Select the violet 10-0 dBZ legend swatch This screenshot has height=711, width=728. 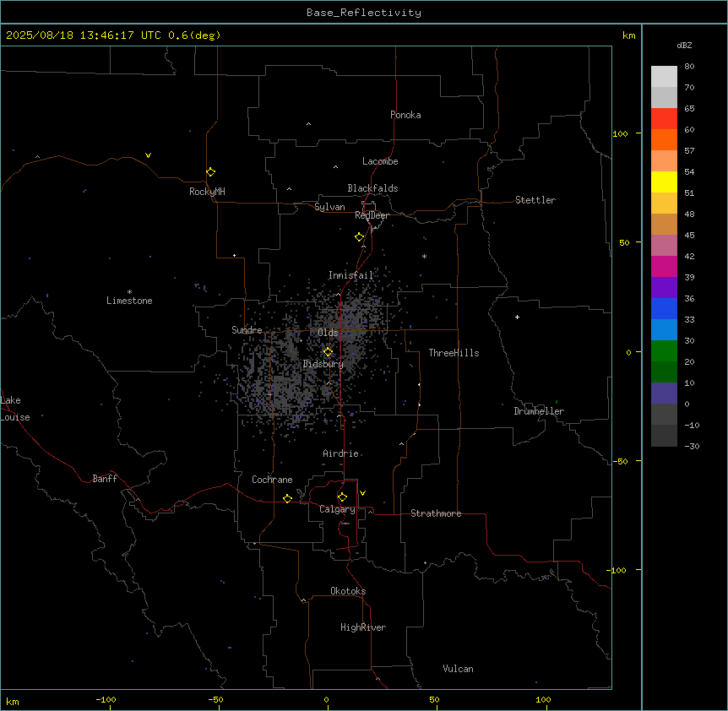click(664, 393)
